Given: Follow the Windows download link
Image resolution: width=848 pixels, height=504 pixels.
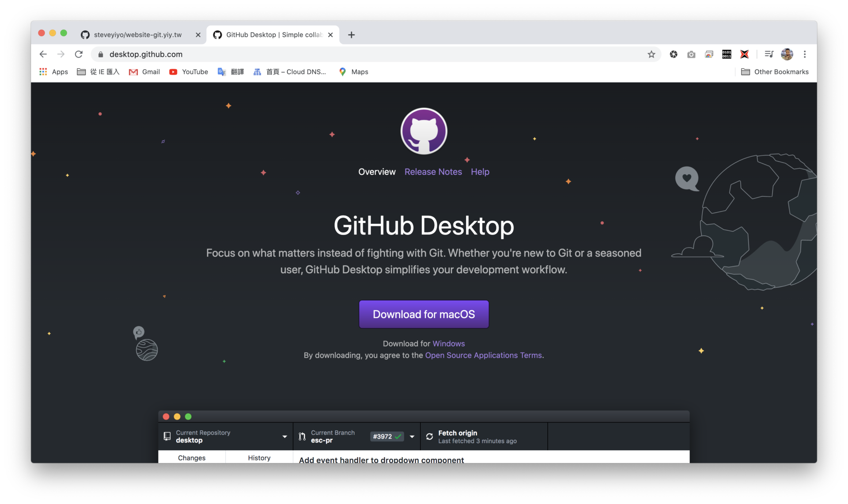Looking at the screenshot, I should pyautogui.click(x=449, y=343).
